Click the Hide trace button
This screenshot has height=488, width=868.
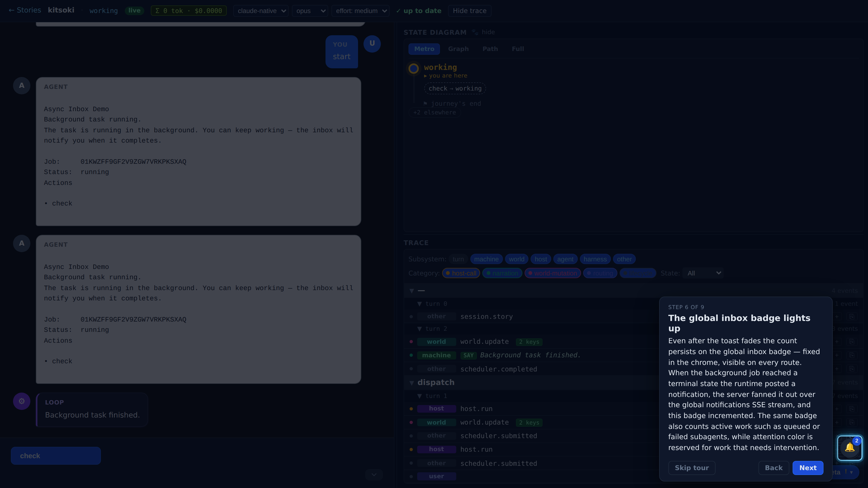[x=469, y=11]
